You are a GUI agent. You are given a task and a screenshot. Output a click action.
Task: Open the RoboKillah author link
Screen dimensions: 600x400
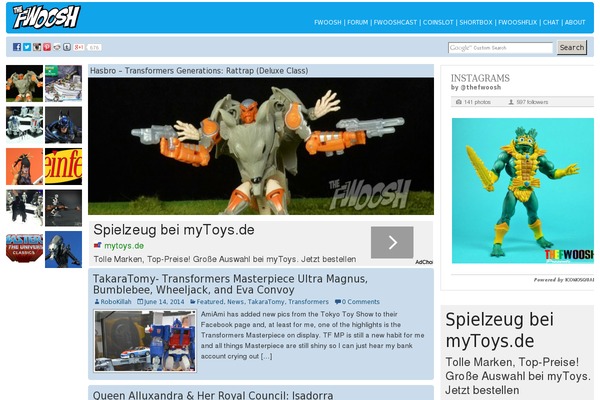(116, 302)
